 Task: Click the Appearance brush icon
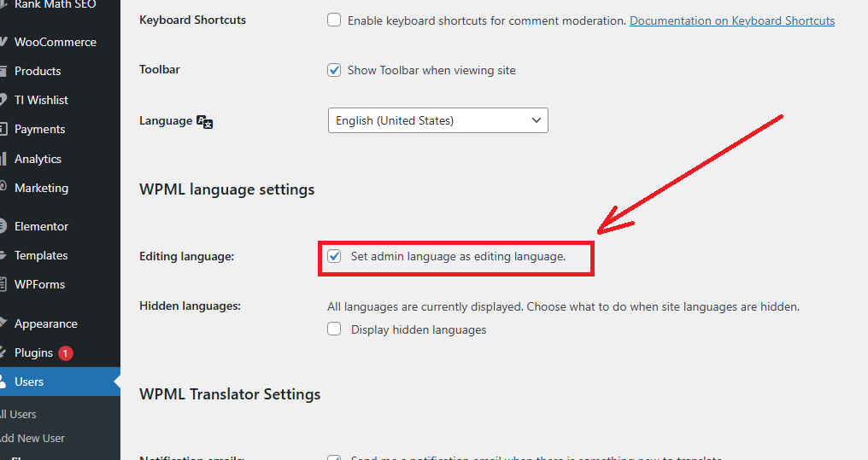[x=3, y=323]
